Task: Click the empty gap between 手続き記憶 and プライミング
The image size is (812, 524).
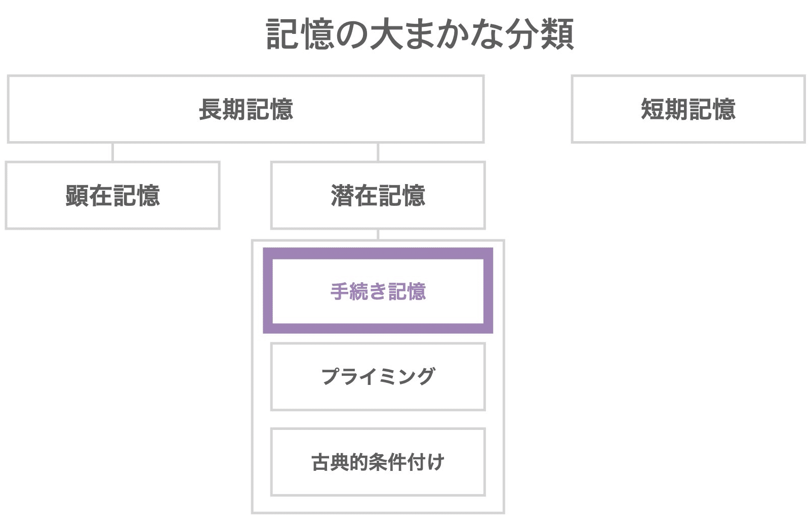Action: coord(378,338)
